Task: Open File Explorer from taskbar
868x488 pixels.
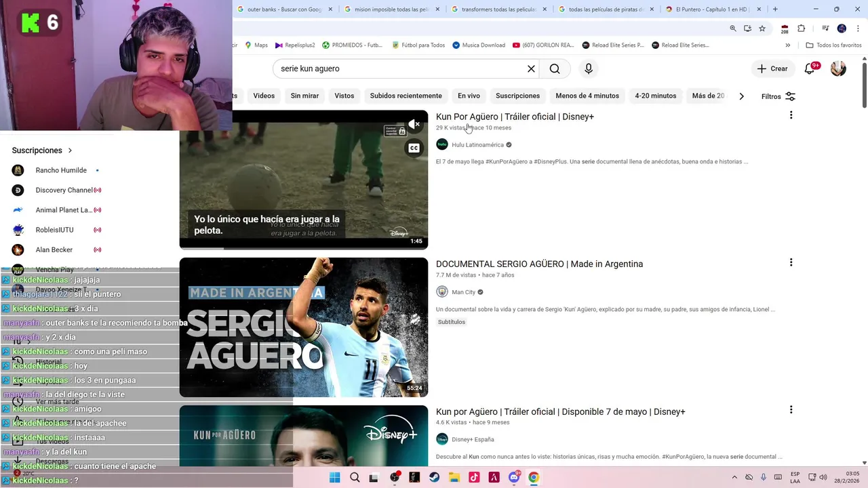Action: pyautogui.click(x=454, y=477)
